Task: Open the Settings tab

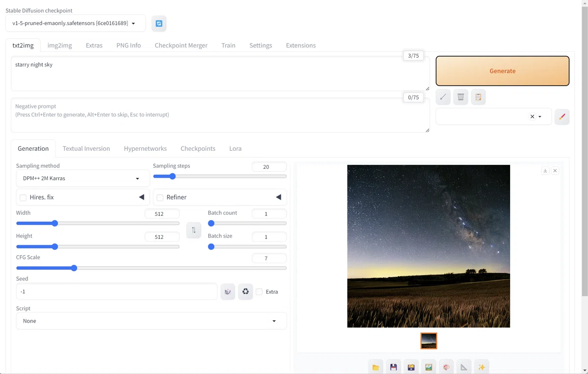Action: point(261,45)
